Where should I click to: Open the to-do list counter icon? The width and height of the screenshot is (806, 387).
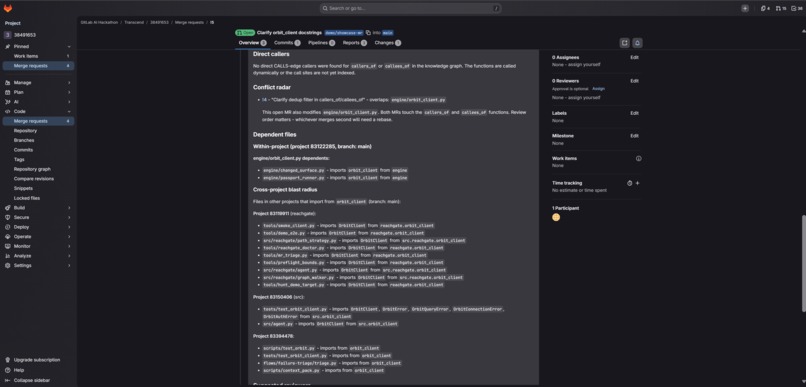point(797,8)
